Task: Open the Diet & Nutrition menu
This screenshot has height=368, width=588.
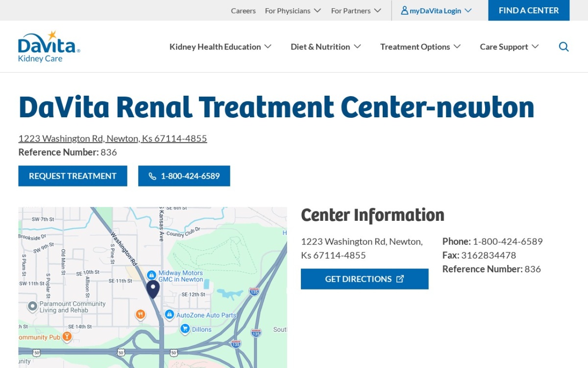Action: (x=326, y=47)
